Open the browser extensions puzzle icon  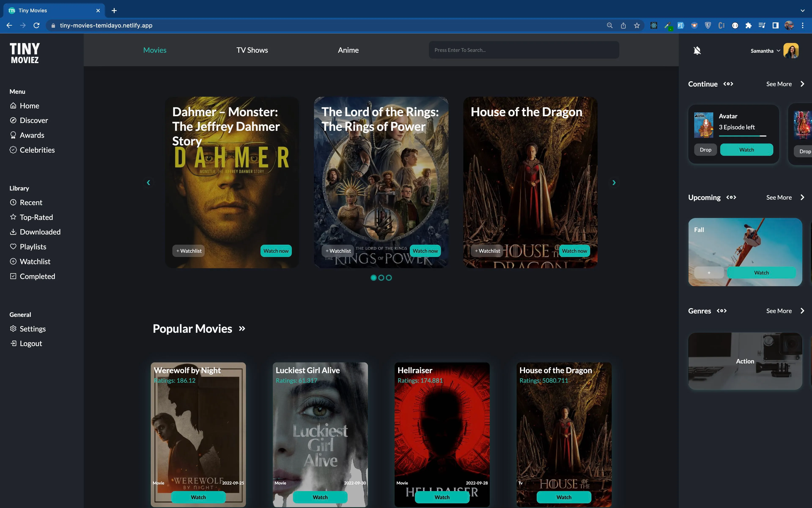tap(749, 26)
